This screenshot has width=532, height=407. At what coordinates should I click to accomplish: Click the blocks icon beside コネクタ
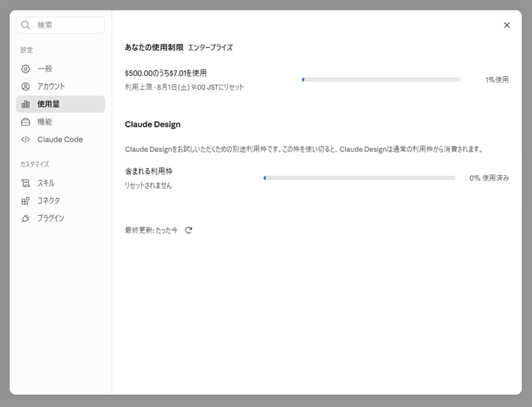[25, 201]
